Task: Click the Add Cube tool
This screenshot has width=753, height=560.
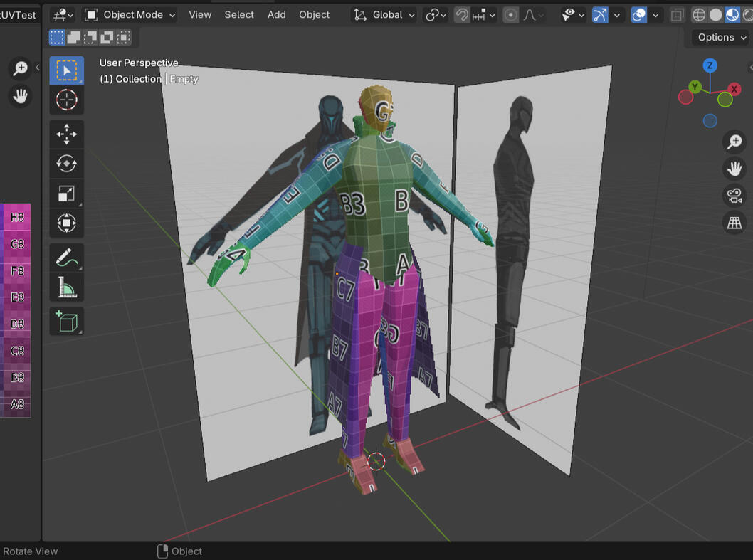Action: (x=66, y=322)
